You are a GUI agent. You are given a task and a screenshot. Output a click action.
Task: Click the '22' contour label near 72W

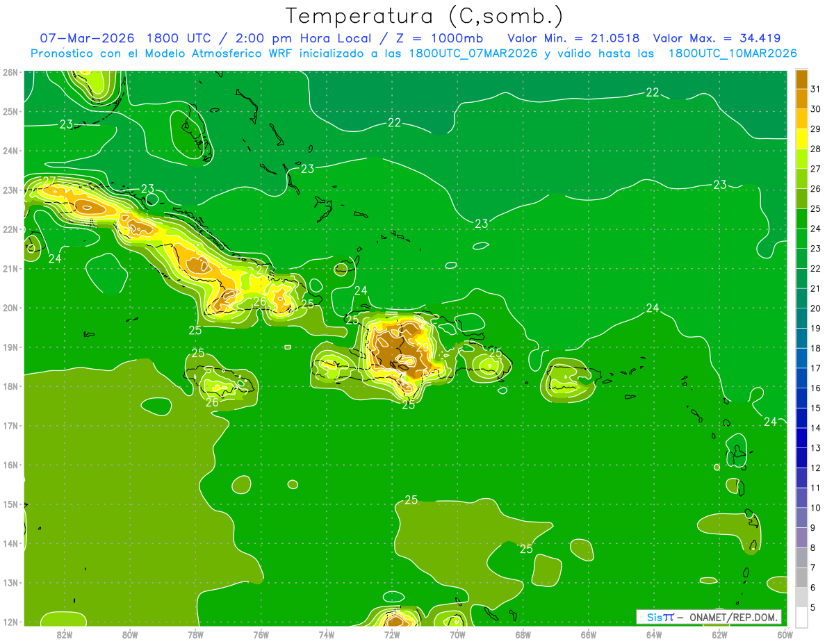tap(394, 122)
